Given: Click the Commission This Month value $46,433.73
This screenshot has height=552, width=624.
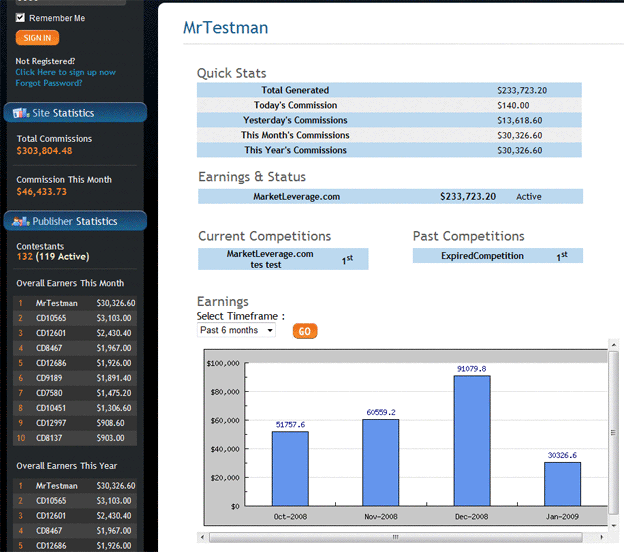Looking at the screenshot, I should click(x=42, y=192).
